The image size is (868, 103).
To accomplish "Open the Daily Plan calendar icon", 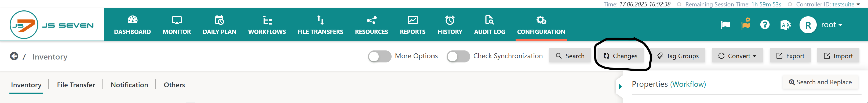I will tap(219, 20).
